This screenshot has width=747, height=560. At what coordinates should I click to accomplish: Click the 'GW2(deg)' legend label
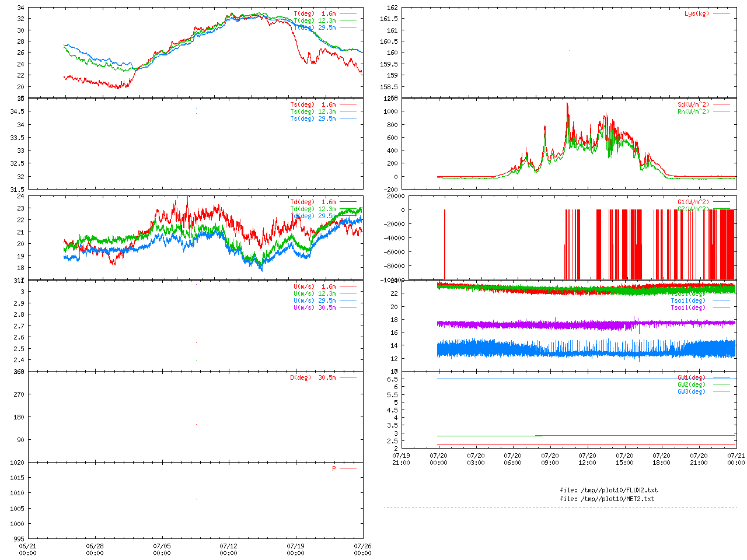click(x=692, y=384)
